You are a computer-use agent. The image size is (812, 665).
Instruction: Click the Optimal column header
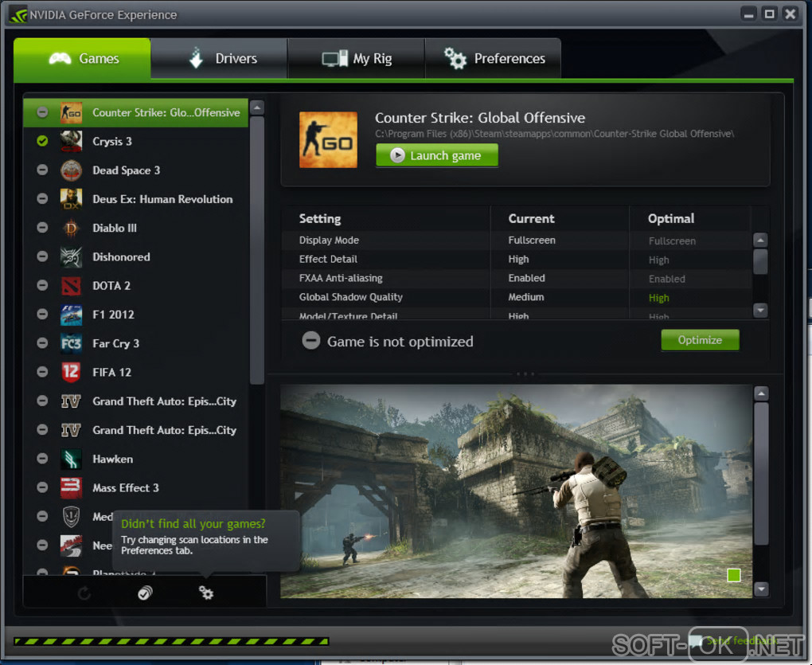pyautogui.click(x=670, y=218)
